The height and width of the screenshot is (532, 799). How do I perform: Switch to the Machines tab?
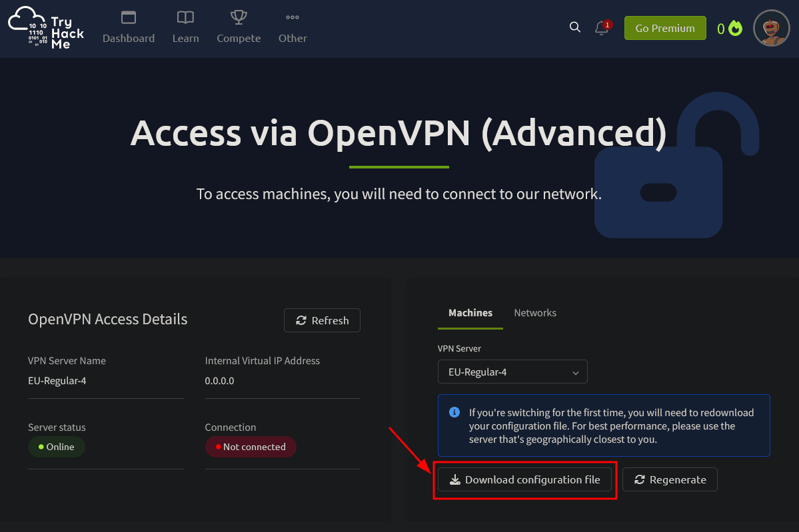tap(470, 313)
